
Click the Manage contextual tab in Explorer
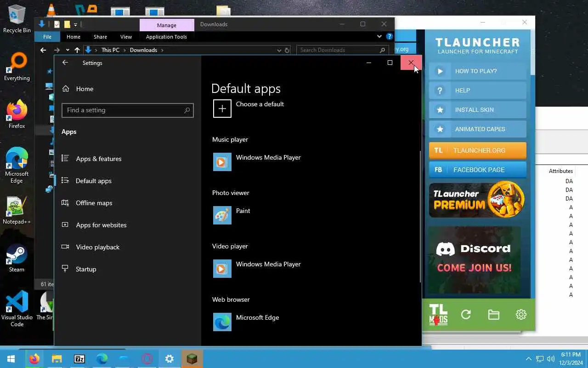pos(167,25)
